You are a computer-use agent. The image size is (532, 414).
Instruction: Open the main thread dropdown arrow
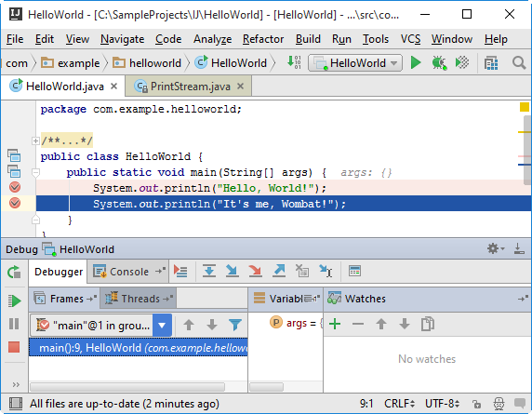162,326
